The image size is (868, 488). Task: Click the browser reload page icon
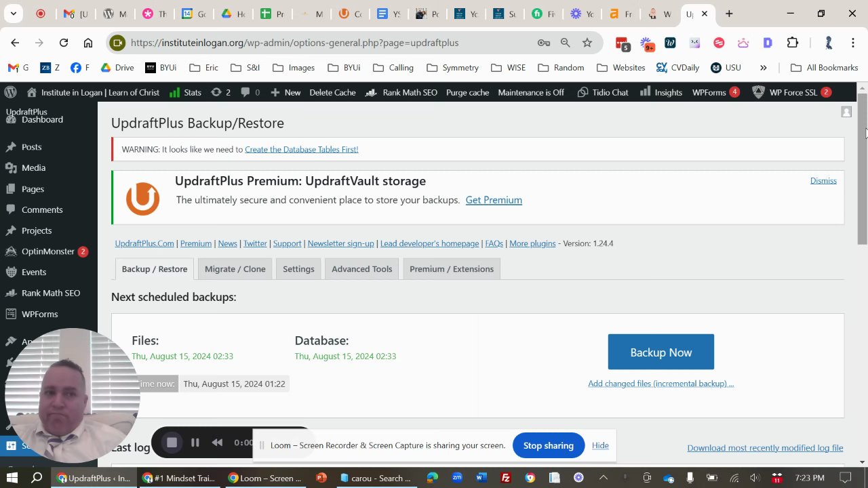pyautogui.click(x=64, y=43)
